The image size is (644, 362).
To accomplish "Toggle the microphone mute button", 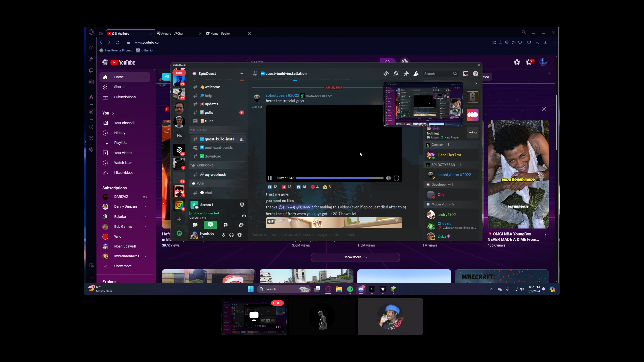I will click(x=223, y=235).
